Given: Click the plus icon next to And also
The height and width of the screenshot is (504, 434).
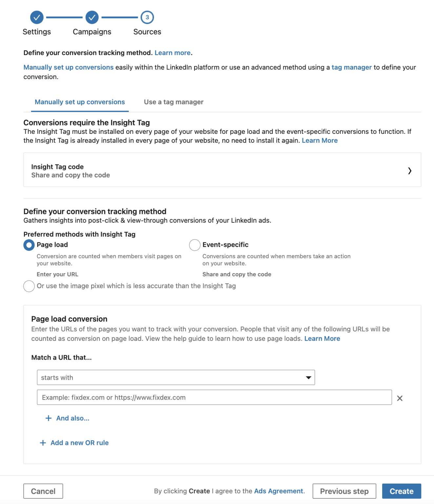Looking at the screenshot, I should click(48, 418).
